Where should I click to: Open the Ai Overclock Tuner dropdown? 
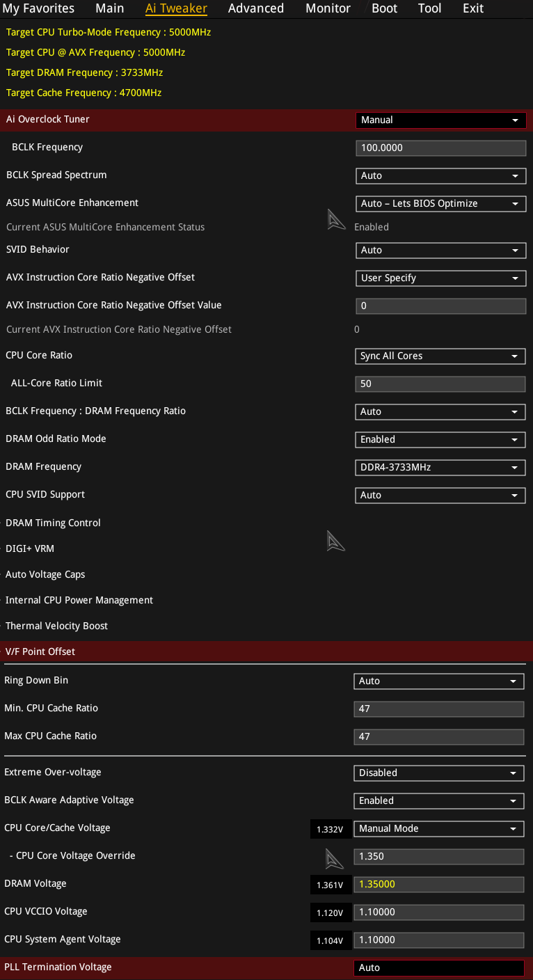click(x=440, y=120)
